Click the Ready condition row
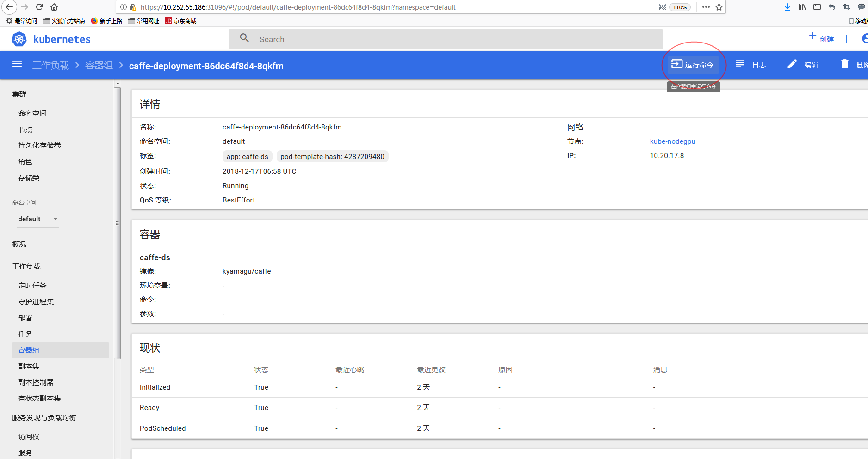The width and height of the screenshot is (868, 459). tap(500, 408)
